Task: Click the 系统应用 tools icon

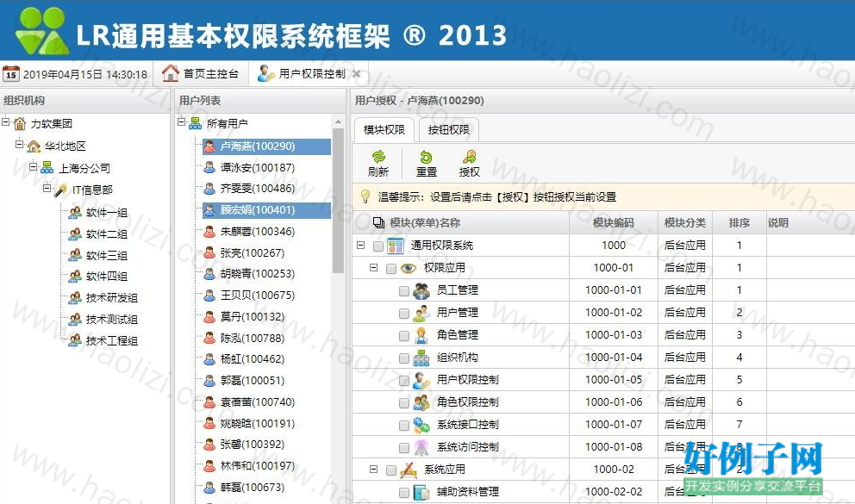Action: (x=408, y=470)
